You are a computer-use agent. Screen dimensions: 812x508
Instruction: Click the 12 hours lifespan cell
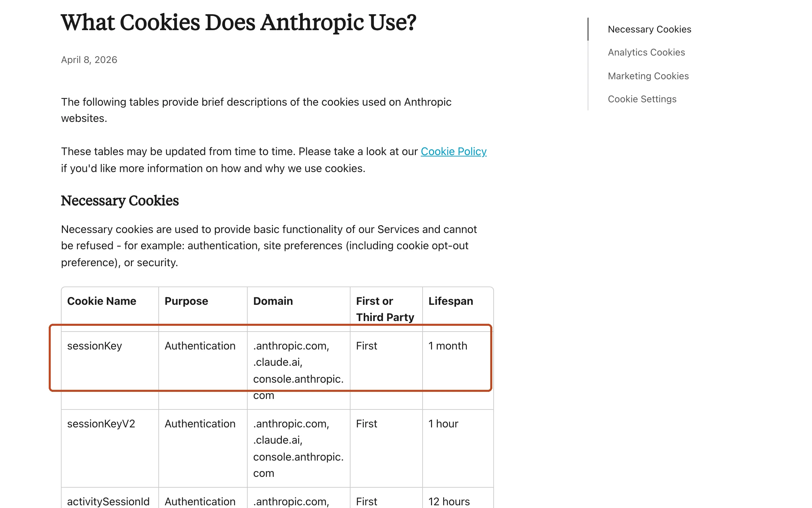coord(449,502)
